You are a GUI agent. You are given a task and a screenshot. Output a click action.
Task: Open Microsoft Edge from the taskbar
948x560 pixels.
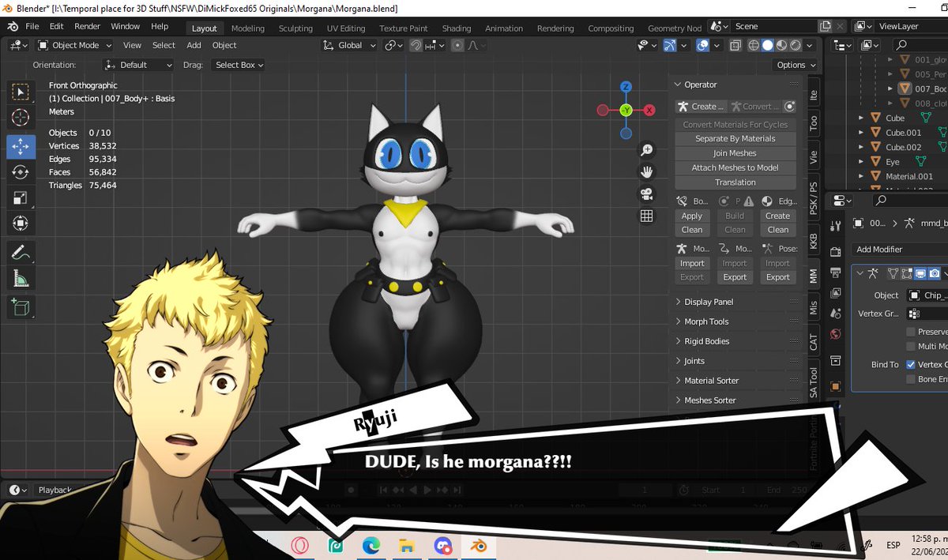point(371,545)
